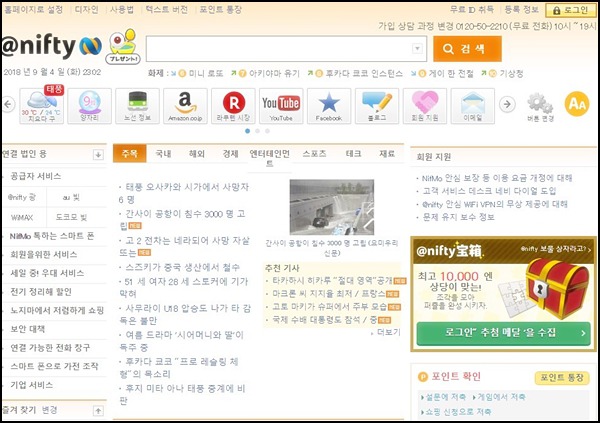
Task: Switch to the 국내 news tab
Action: tap(163, 154)
